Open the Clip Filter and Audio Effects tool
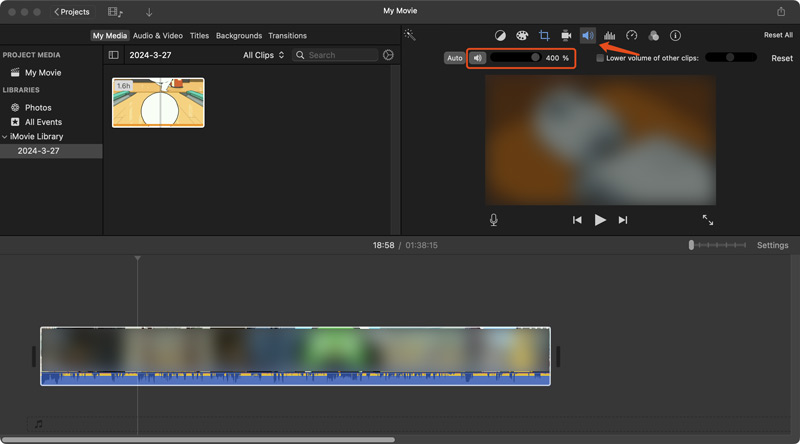This screenshot has width=800, height=444. (653, 36)
